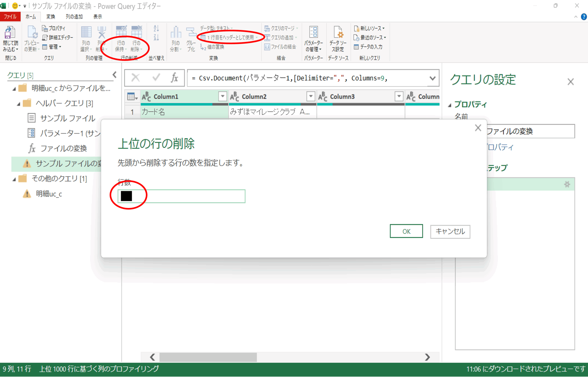Open the Column2 filter dropdown
The width and height of the screenshot is (588, 377).
pos(311,97)
